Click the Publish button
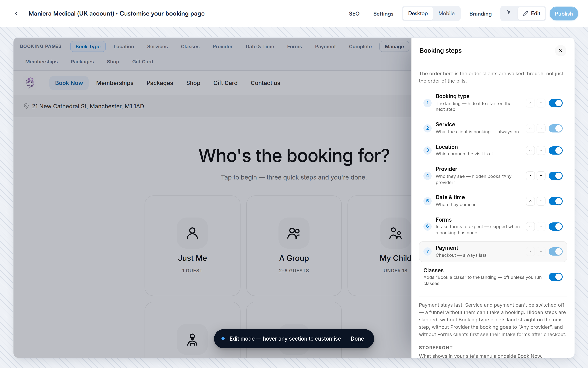588x368 pixels. click(564, 14)
